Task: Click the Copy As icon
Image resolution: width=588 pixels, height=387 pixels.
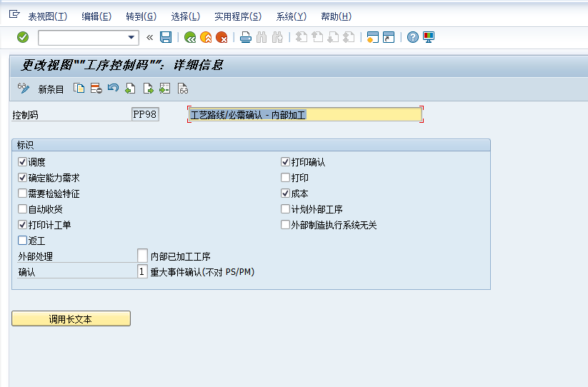Action: pos(79,89)
